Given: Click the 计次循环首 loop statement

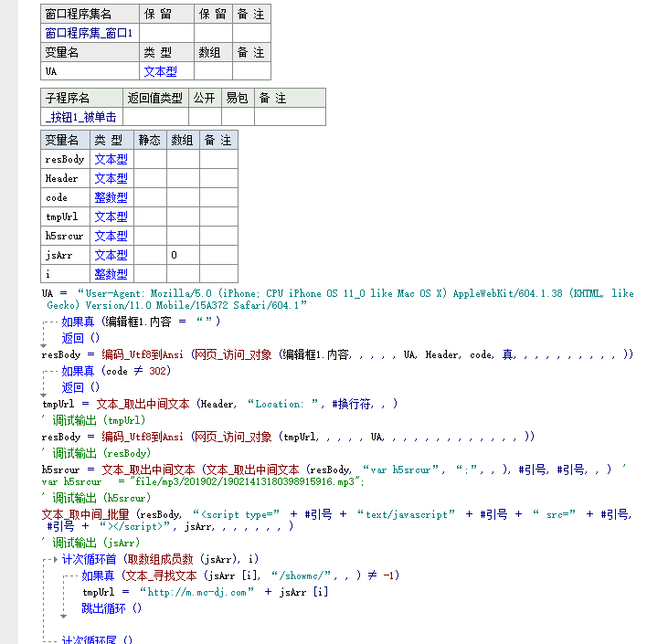Looking at the screenshot, I should click(160, 559).
